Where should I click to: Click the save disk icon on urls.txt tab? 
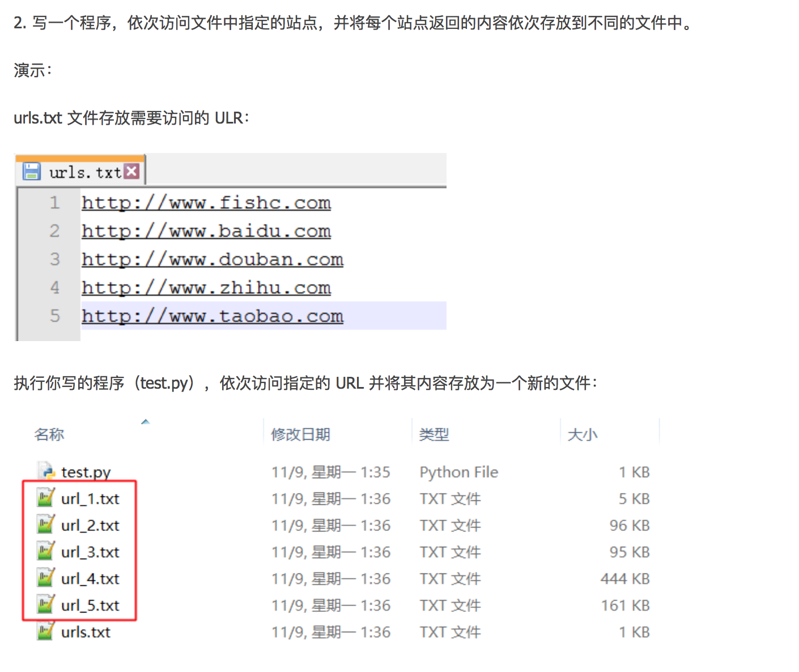(31, 171)
